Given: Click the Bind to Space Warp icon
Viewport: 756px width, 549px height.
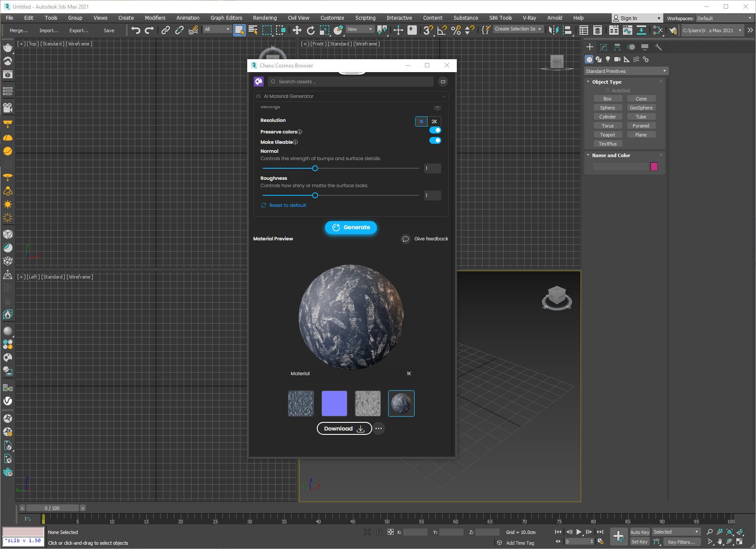Looking at the screenshot, I should (193, 30).
